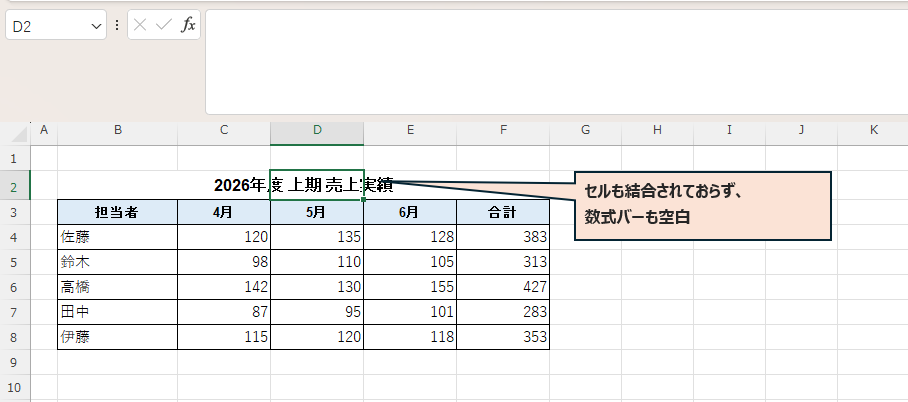Select row 2 header

15,185
